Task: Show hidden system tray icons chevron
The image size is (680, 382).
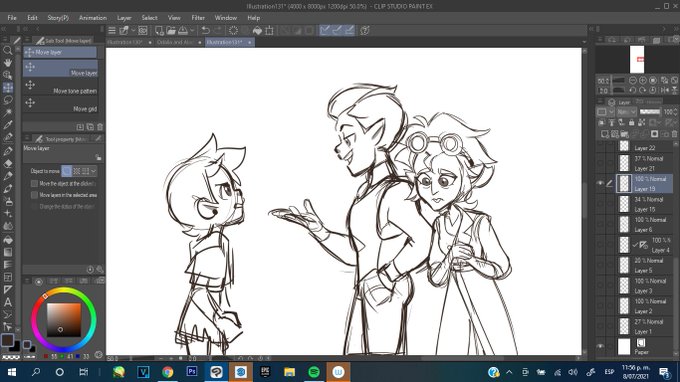Action: pos(509,372)
